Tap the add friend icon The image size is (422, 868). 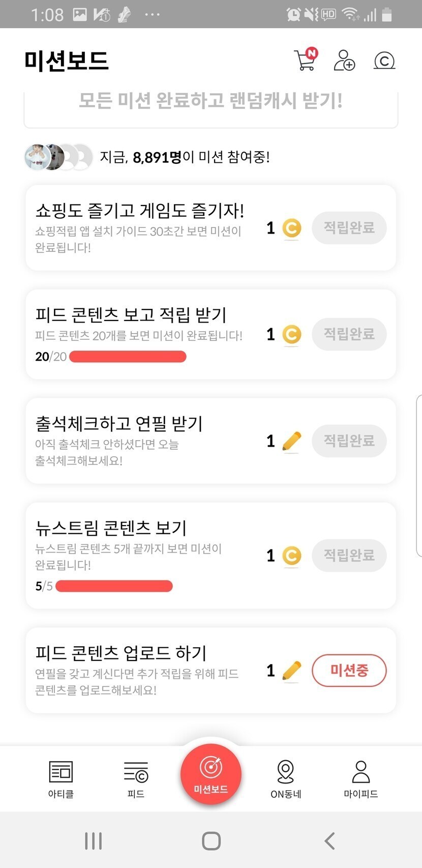344,61
